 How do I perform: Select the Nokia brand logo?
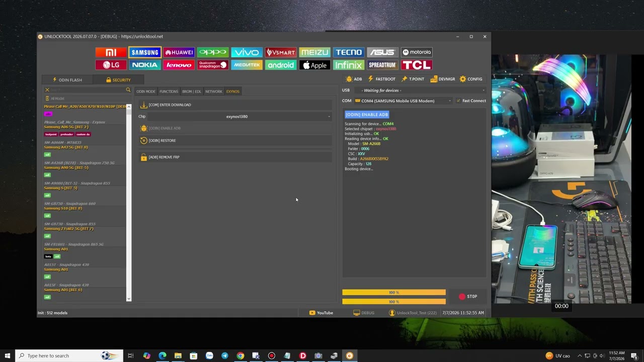(145, 65)
